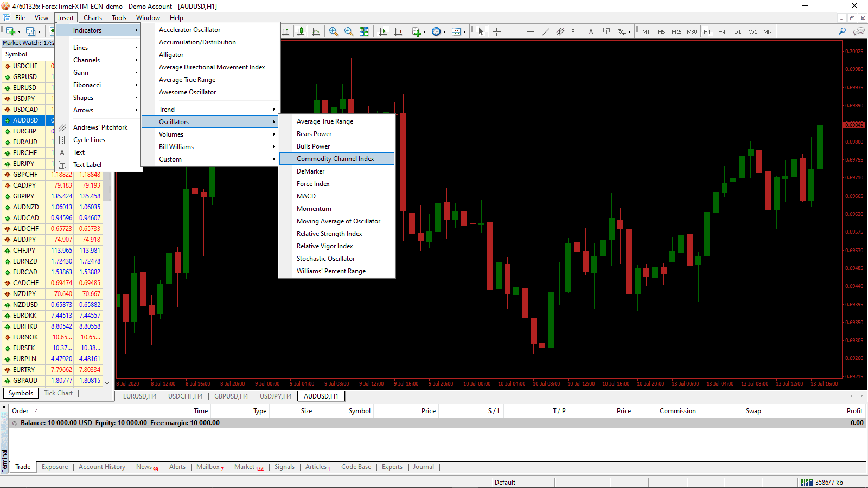
Task: Switch to the USDJPY,H4 chart tab
Action: coord(276,396)
